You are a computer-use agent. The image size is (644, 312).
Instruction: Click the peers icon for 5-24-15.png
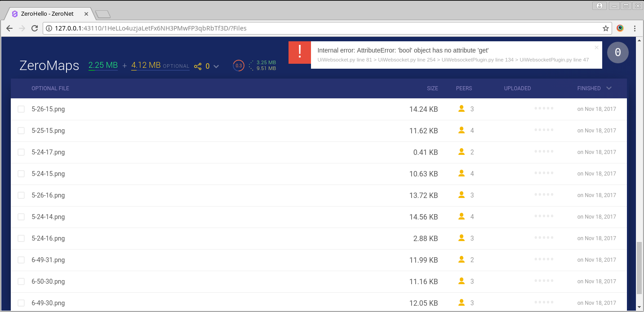point(461,173)
